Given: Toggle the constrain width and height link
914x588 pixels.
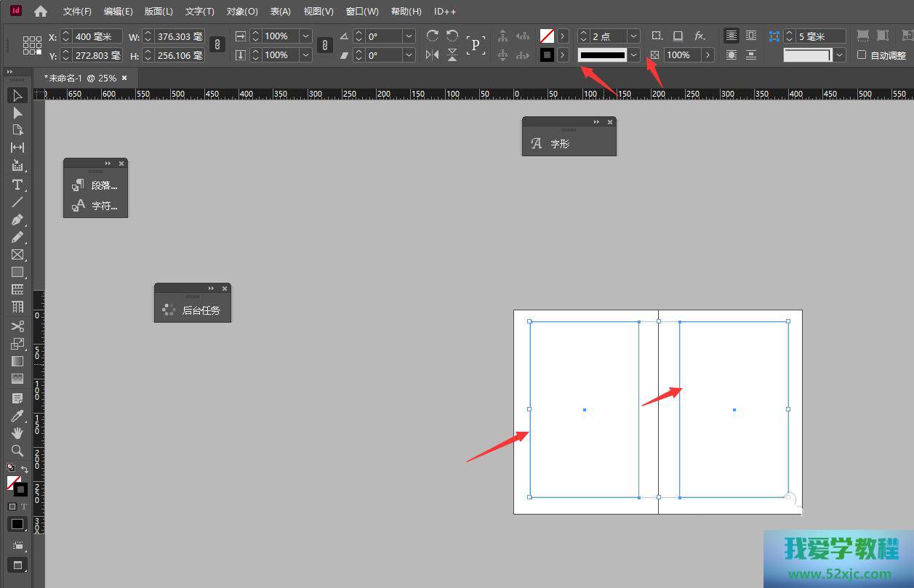Looking at the screenshot, I should [x=216, y=45].
